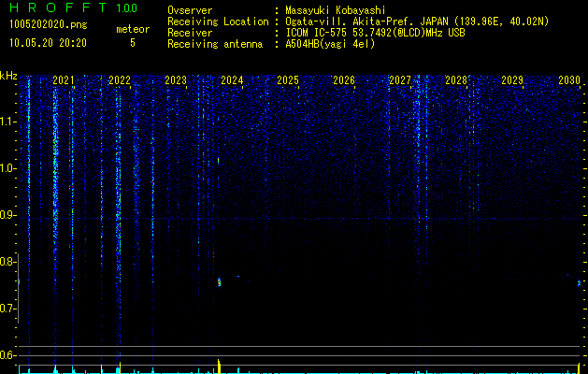Click the kHz axis unit label
Screen dimensions: 588x374
8,76
